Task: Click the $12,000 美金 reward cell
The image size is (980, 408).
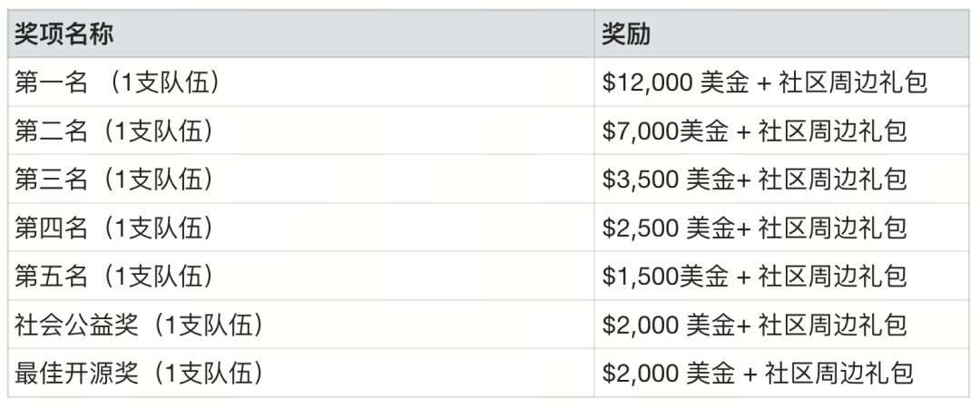Action: coord(676,83)
